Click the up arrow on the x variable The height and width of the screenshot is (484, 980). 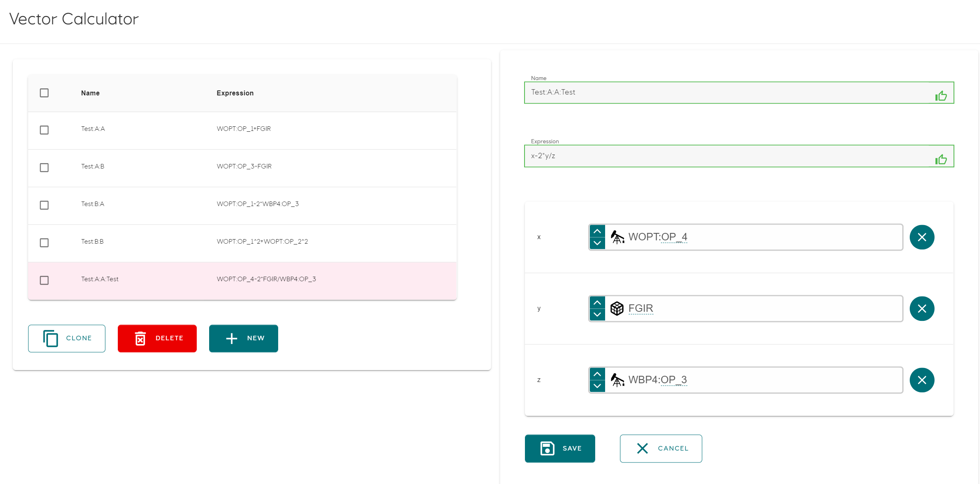(x=597, y=231)
